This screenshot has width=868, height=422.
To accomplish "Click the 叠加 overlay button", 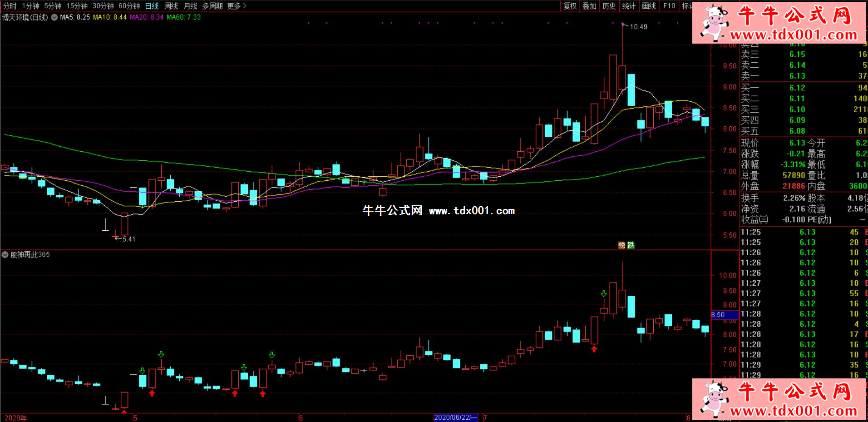I will pos(589,6).
